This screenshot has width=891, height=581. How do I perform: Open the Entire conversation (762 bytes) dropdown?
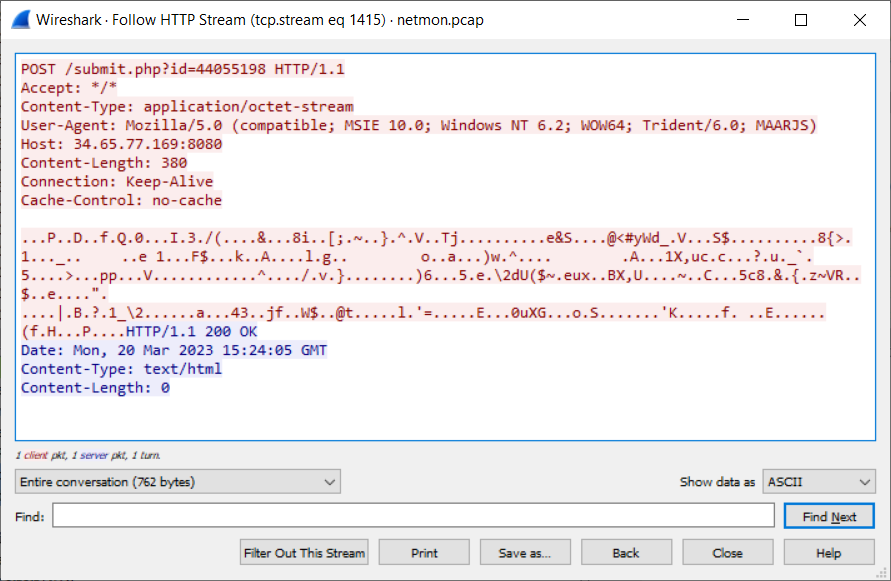(178, 482)
